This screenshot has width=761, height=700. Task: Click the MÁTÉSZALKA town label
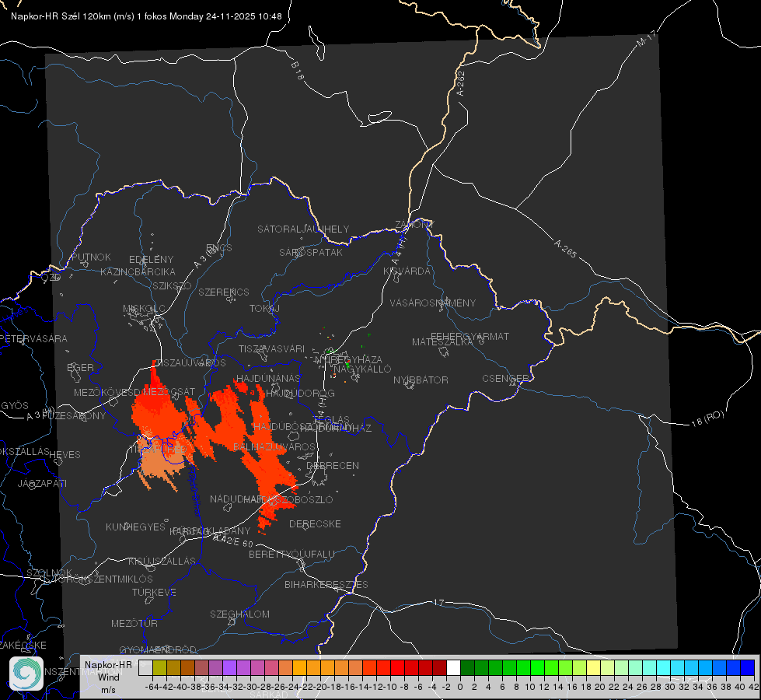pos(442,342)
